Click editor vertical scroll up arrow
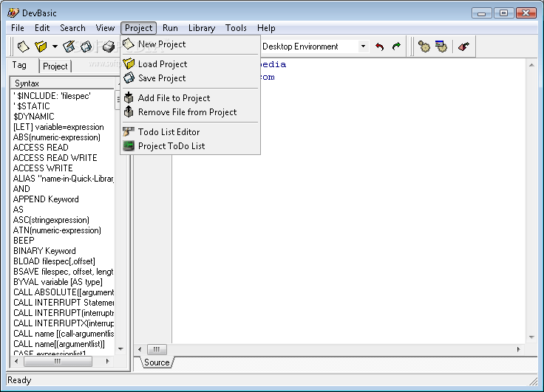This screenshot has width=544, height=392. [531, 65]
